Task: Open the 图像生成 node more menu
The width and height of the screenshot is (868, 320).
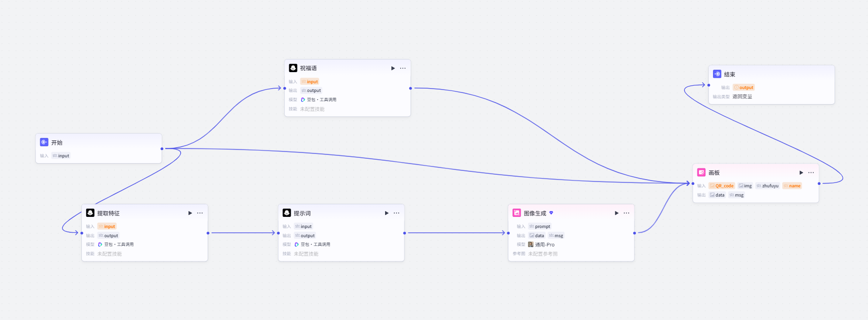Action: tap(626, 213)
